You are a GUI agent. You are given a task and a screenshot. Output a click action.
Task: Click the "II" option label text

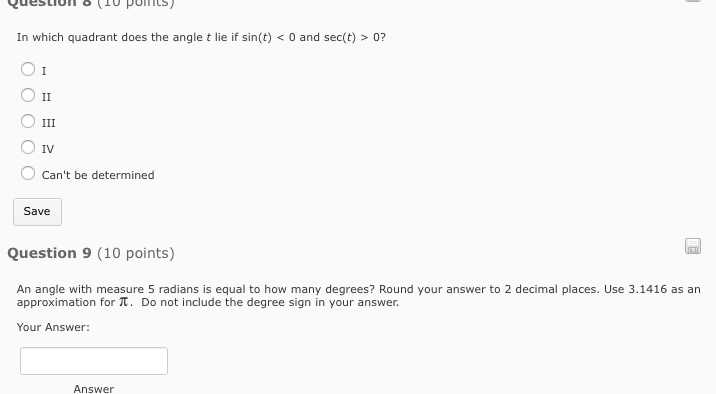[x=46, y=97]
